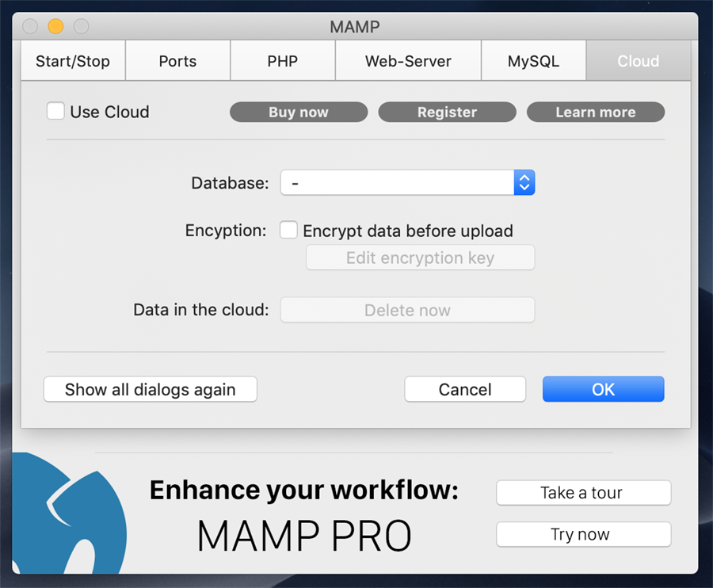Image resolution: width=713 pixels, height=588 pixels.
Task: Cancel the preferences dialog
Action: tap(465, 389)
